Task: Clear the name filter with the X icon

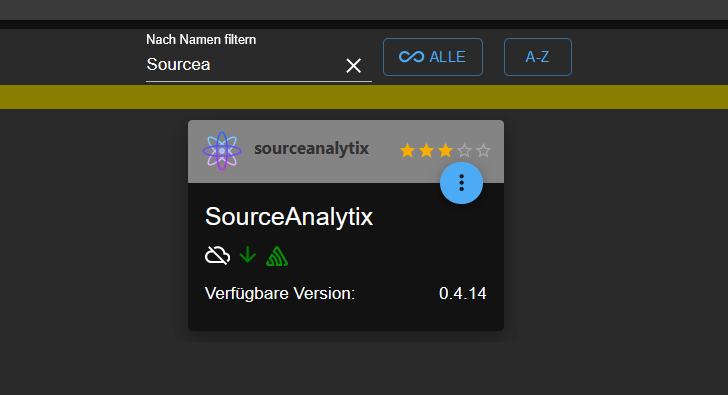Action: tap(354, 65)
